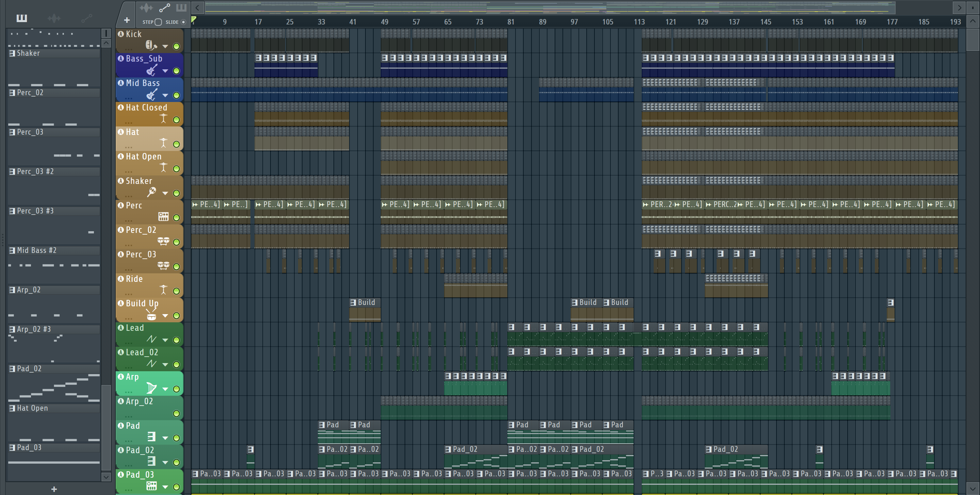Image resolution: width=980 pixels, height=495 pixels.
Task: Click the saw wave icon on Lead_02 track
Action: coord(152,363)
